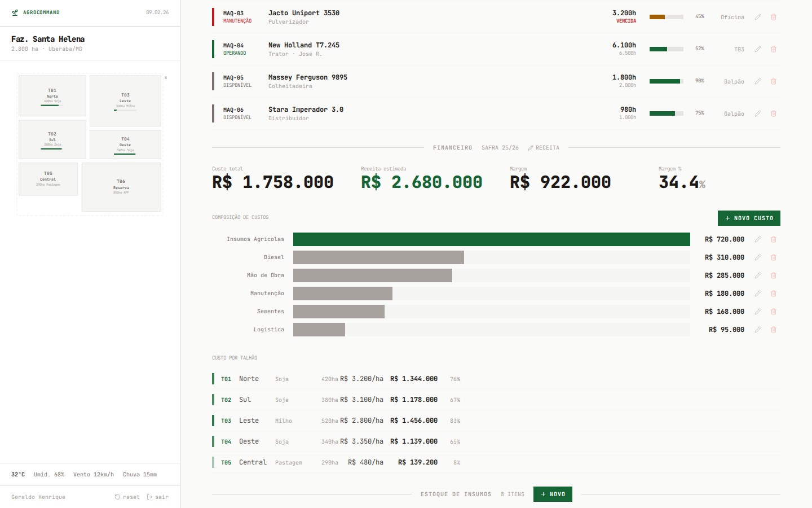This screenshot has height=508, width=812.
Task: Click the edit pencil next to Massey Ferguson 9895
Action: click(x=758, y=81)
